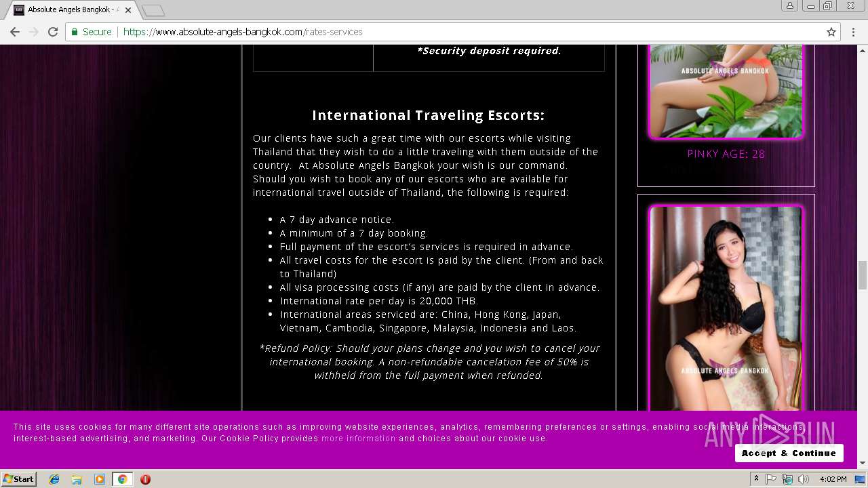Click the '*Refund Policy' paragraph
Screen dimensions: 868x488
point(429,362)
